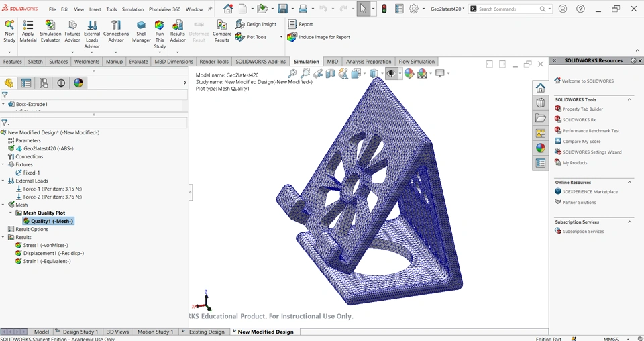The width and height of the screenshot is (644, 341).
Task: Collapse SOLIDWORKS Tools section
Action: pyautogui.click(x=630, y=99)
